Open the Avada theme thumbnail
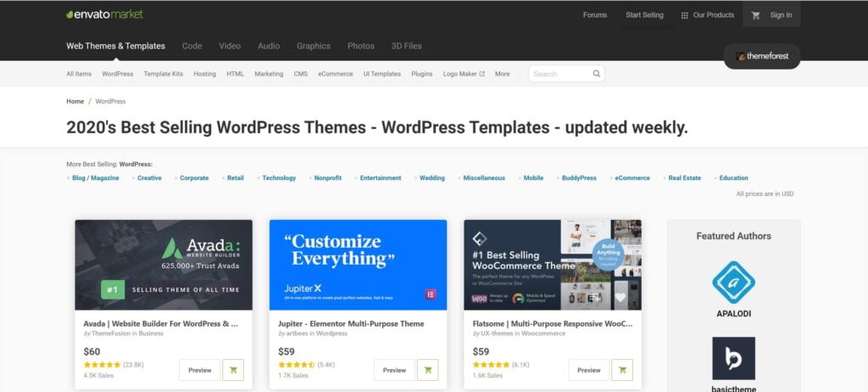The image size is (868, 392). (164, 265)
